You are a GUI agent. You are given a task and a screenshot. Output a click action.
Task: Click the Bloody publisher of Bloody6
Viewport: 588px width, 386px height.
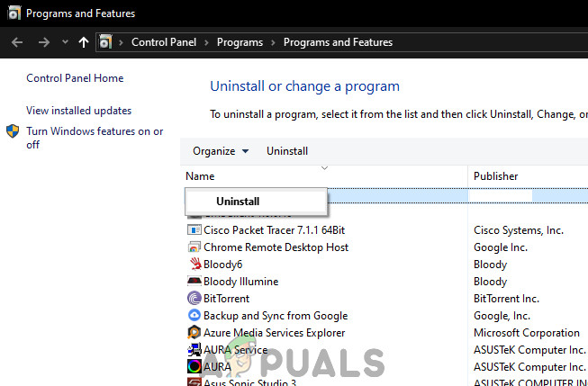pos(490,265)
